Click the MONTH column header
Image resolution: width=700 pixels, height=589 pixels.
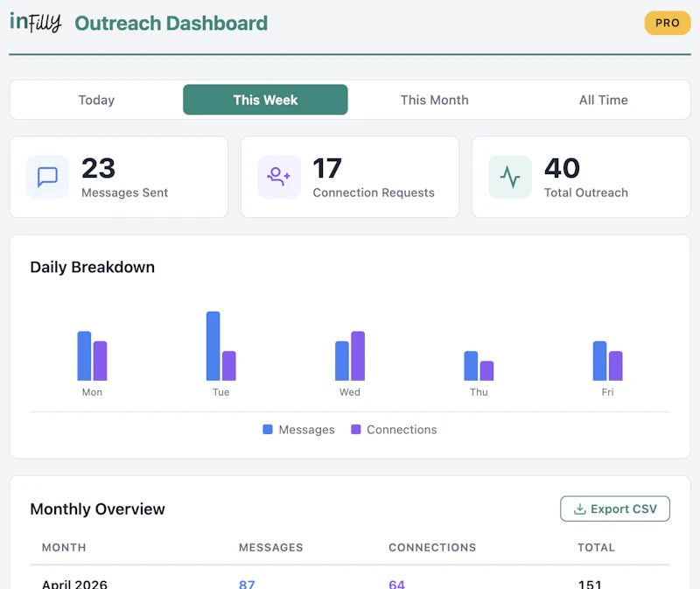click(64, 548)
